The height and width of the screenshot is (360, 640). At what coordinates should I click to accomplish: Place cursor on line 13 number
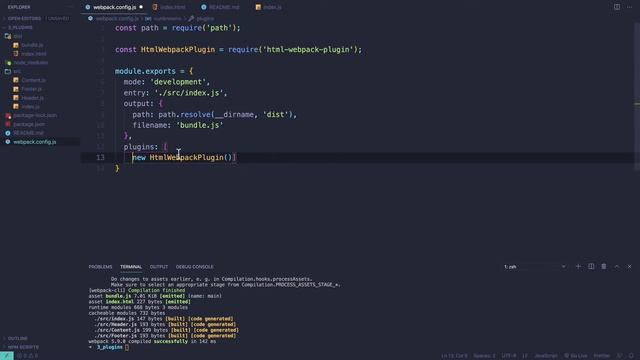pyautogui.click(x=100, y=158)
